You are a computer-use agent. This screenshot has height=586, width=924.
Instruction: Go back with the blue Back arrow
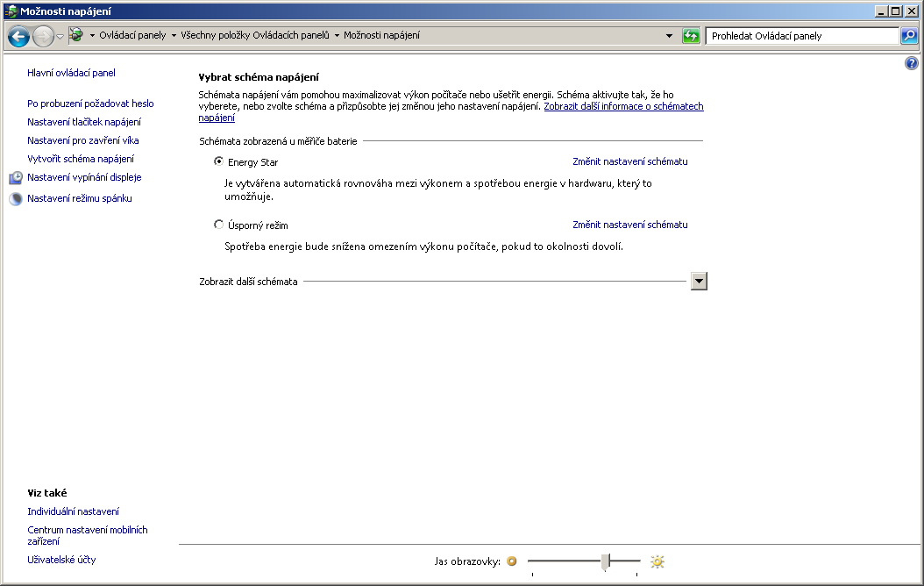[x=19, y=36]
